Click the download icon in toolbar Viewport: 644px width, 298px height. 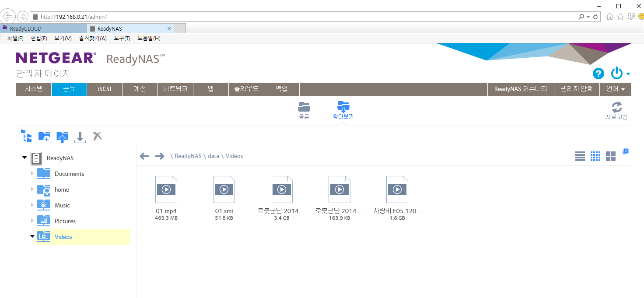point(80,137)
